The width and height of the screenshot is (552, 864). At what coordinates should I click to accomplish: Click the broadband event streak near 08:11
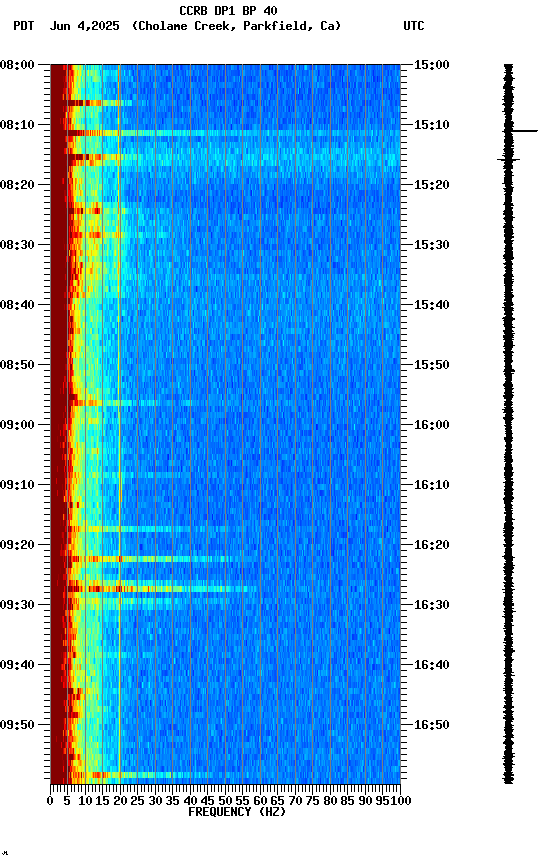point(225,133)
